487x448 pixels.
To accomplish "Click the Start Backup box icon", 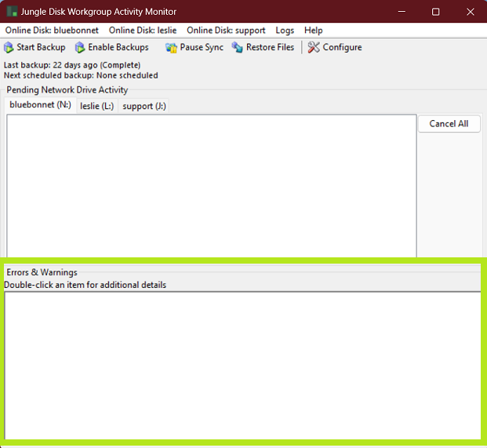I will [x=9, y=47].
